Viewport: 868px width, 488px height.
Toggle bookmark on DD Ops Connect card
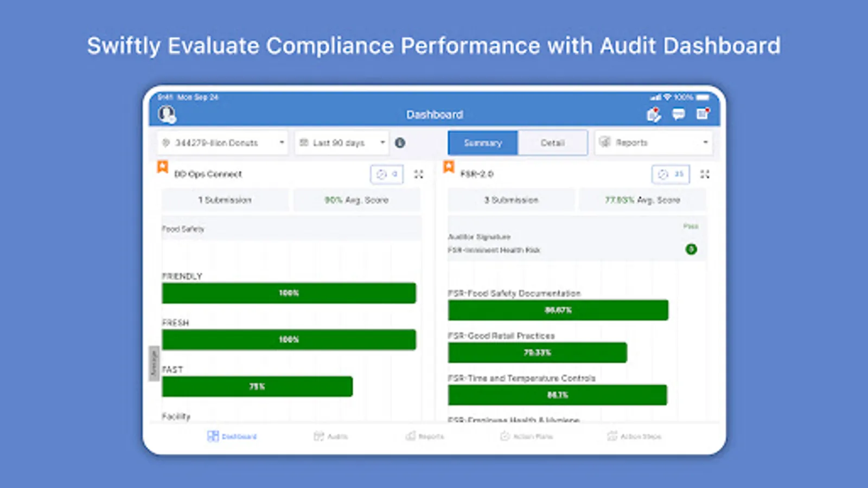pos(162,166)
